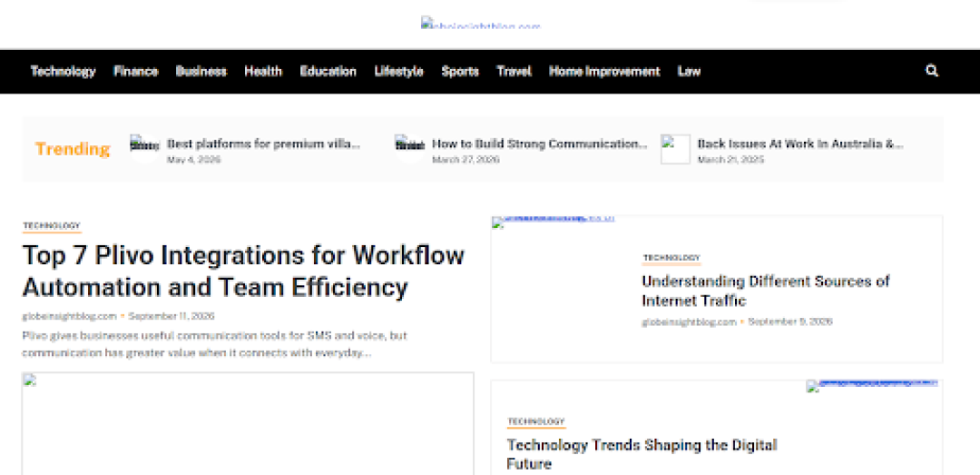
Task: Click the Plivo article excerpt text
Action: point(214,344)
